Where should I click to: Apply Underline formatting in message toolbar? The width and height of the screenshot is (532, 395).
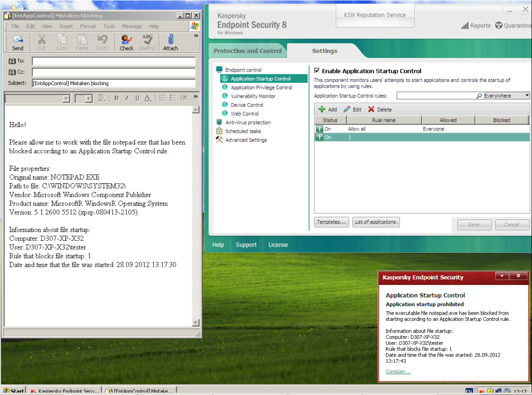[x=137, y=98]
